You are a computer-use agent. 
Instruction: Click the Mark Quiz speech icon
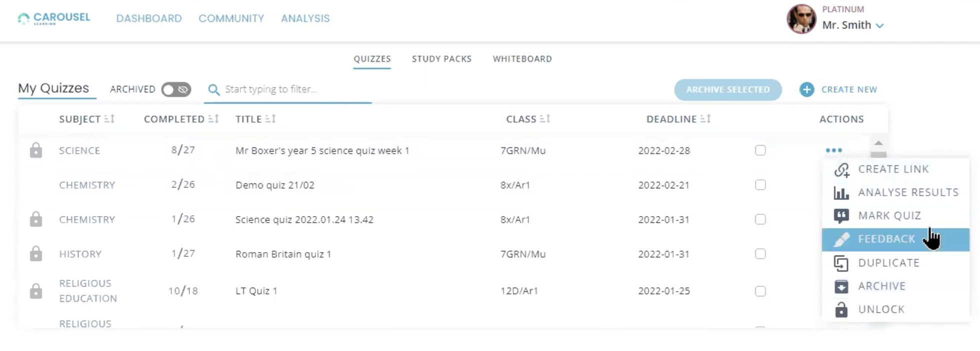coord(841,215)
